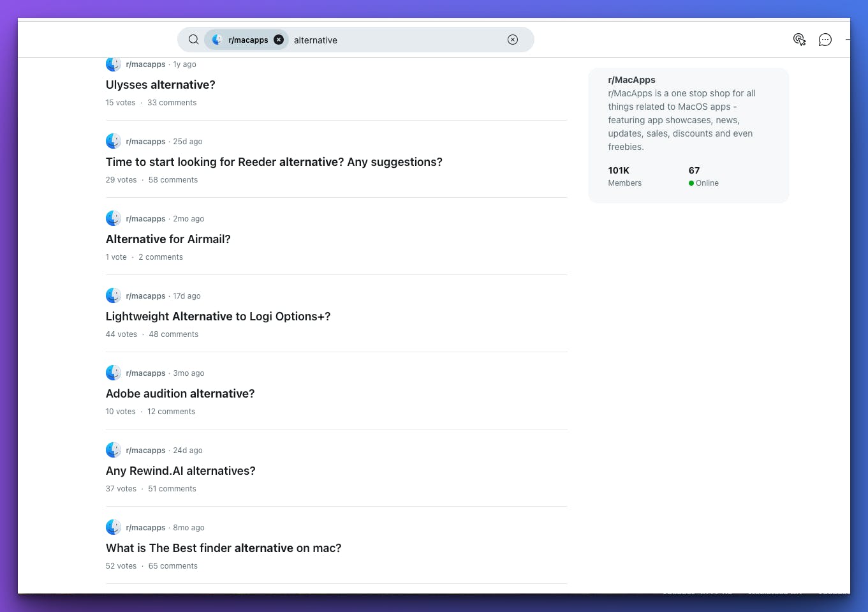Open 'Lightweight Alternative to Logi Options+?' post

click(x=218, y=317)
